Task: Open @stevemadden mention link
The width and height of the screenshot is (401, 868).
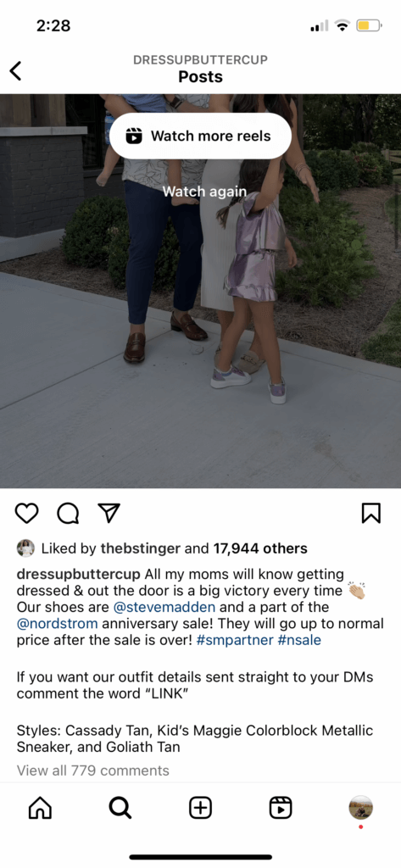Action: (x=164, y=607)
